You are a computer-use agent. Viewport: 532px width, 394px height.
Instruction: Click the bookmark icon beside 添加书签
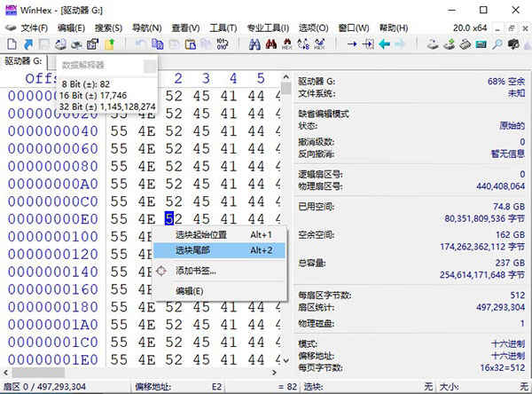click(161, 271)
